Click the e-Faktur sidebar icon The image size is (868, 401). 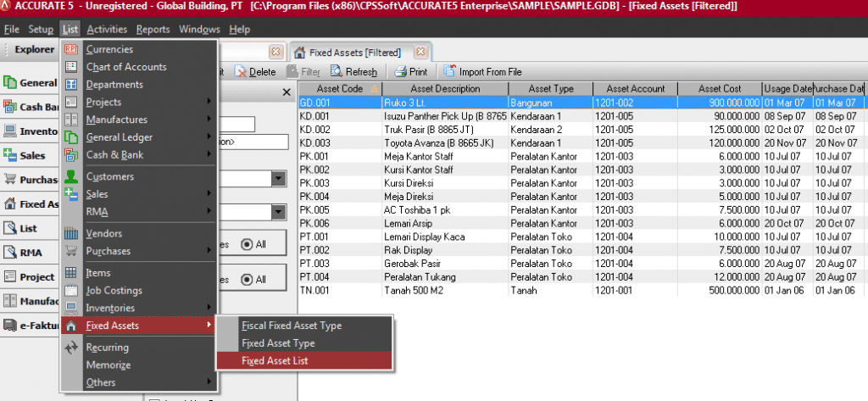pos(9,326)
